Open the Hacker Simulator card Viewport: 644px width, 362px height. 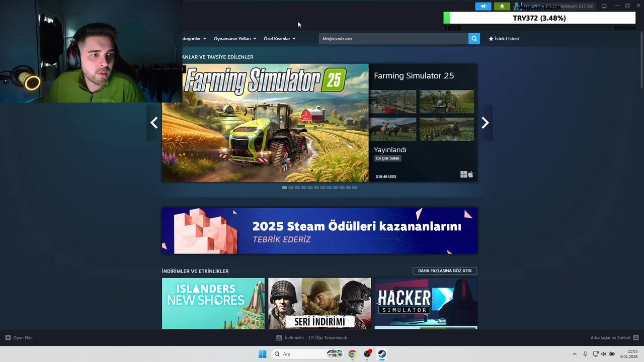[x=426, y=304]
